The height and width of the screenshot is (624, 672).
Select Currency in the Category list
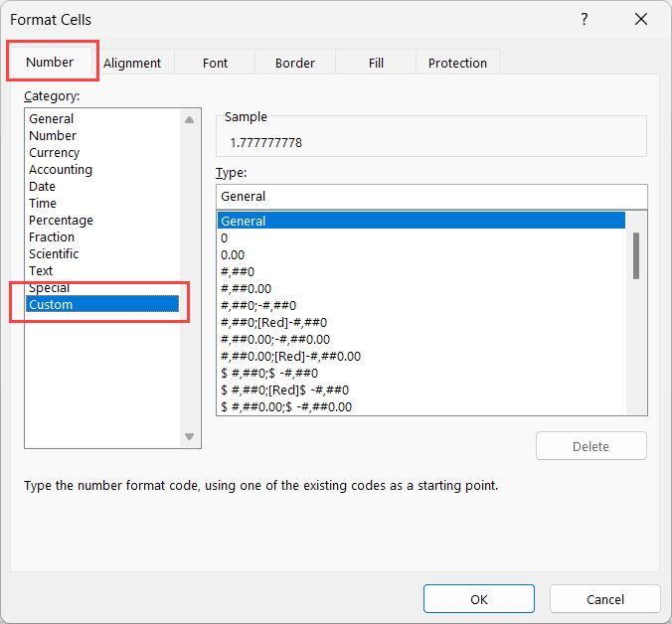(x=55, y=153)
